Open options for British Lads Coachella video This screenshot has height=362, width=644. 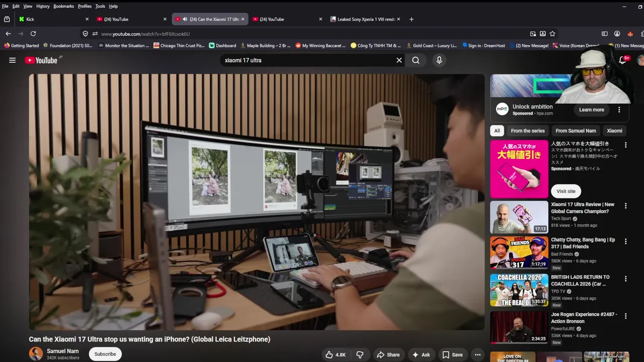(x=625, y=278)
